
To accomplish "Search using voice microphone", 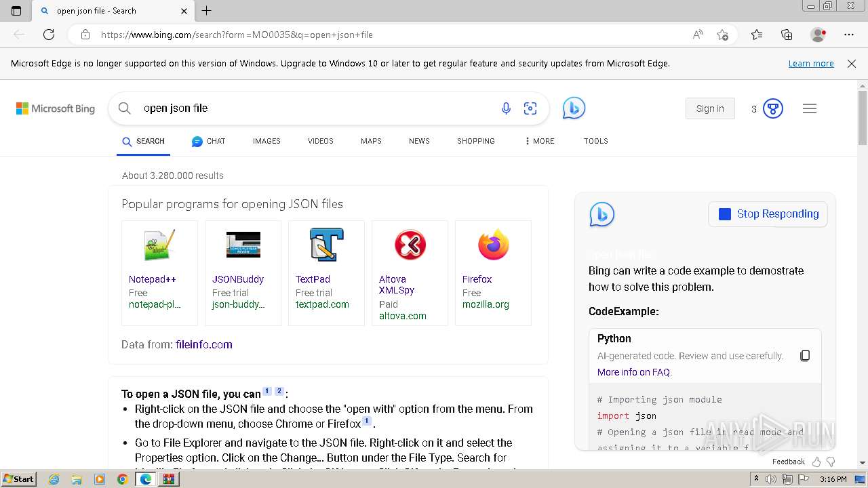I will coord(506,108).
